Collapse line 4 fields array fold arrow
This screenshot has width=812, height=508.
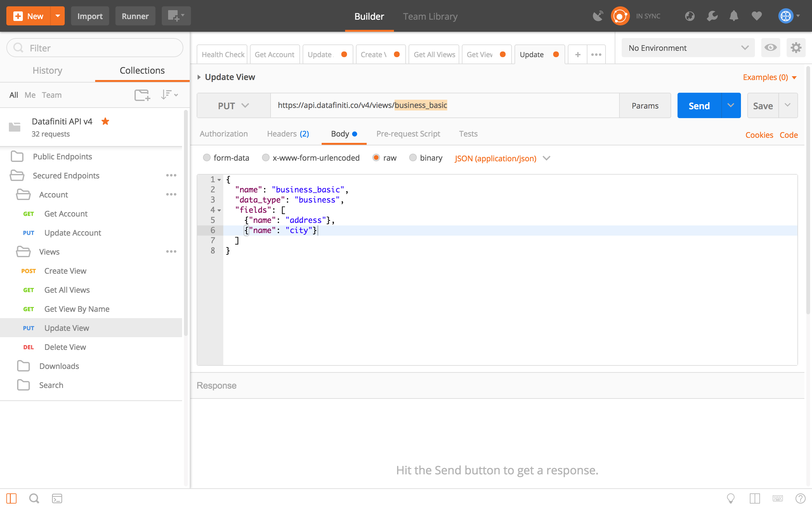219,210
